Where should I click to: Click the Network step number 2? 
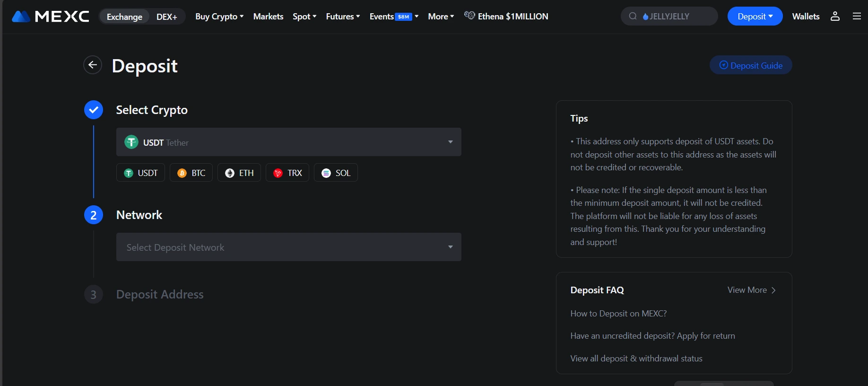94,215
